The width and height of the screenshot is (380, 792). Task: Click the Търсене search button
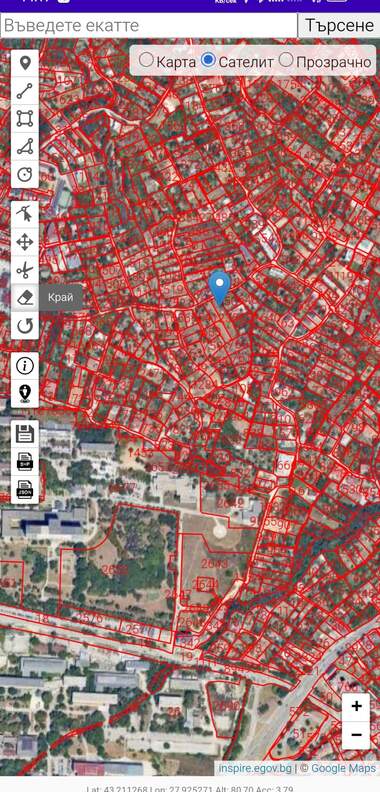coord(339,25)
